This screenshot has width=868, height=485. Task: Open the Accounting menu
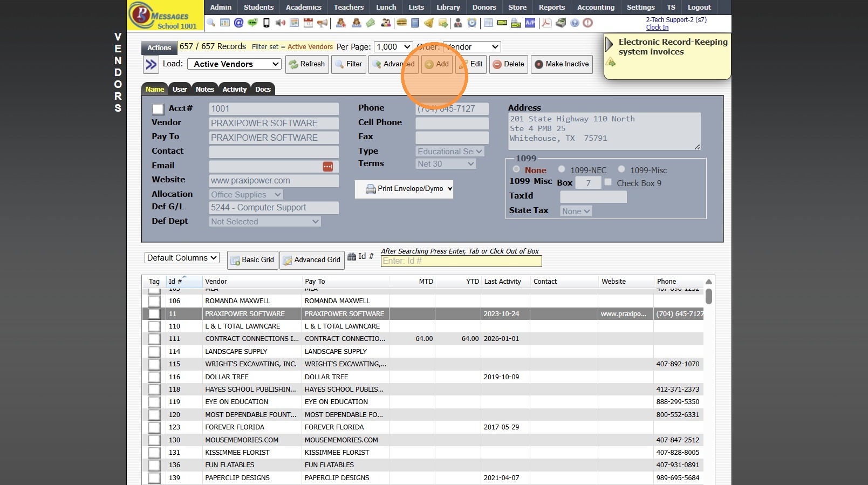[596, 8]
